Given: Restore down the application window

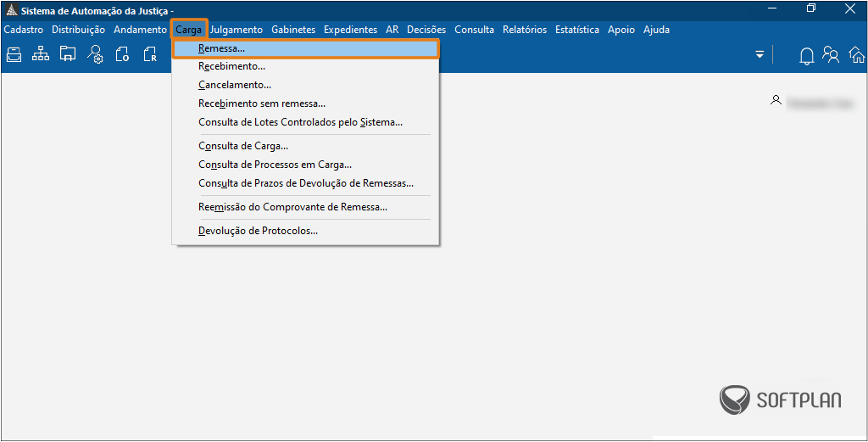Looking at the screenshot, I should coord(811,8).
